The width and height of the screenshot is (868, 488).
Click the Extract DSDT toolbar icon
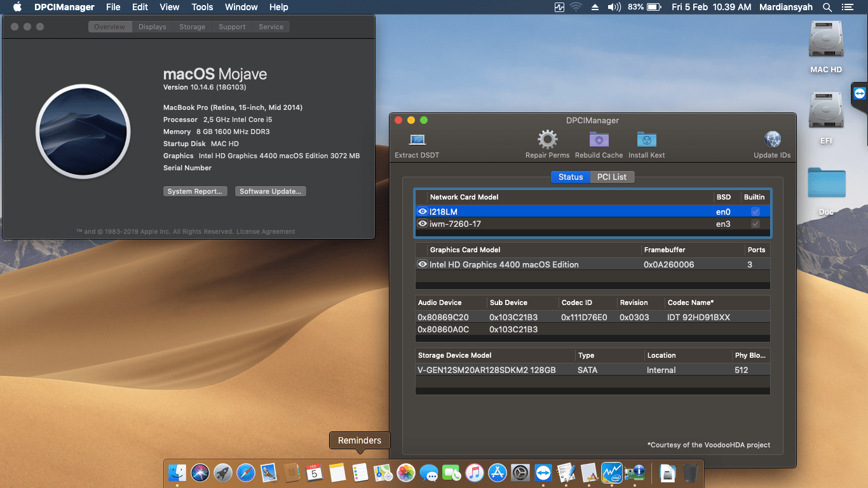click(x=417, y=139)
